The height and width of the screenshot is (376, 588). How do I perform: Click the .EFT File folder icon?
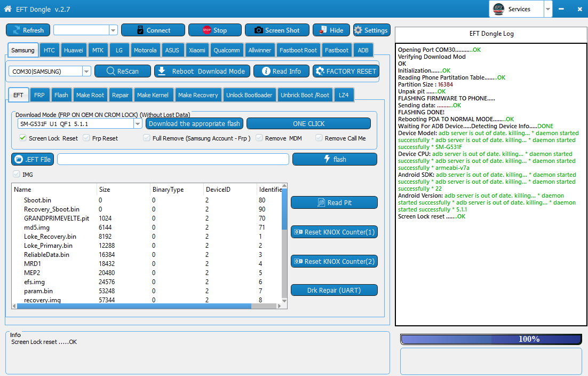tap(19, 159)
